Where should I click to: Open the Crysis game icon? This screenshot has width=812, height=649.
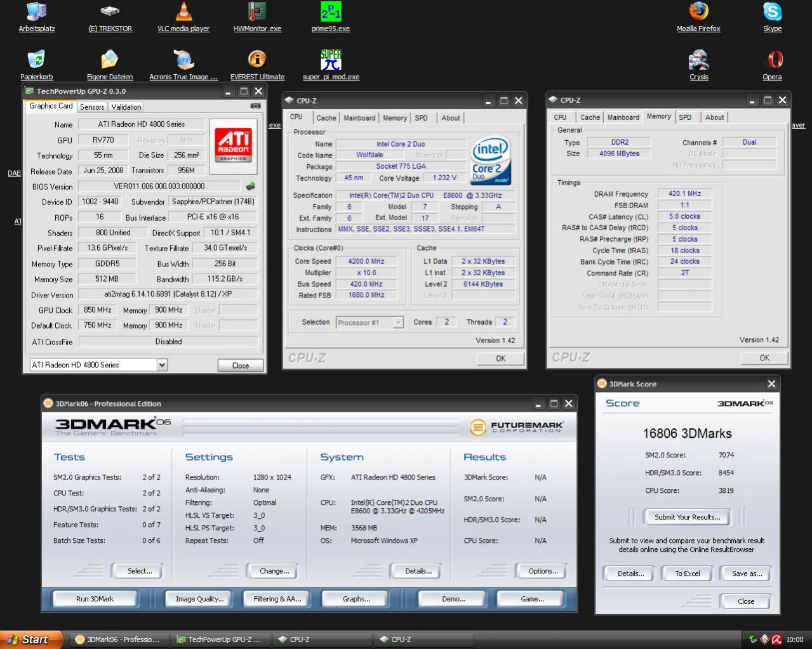tap(698, 65)
